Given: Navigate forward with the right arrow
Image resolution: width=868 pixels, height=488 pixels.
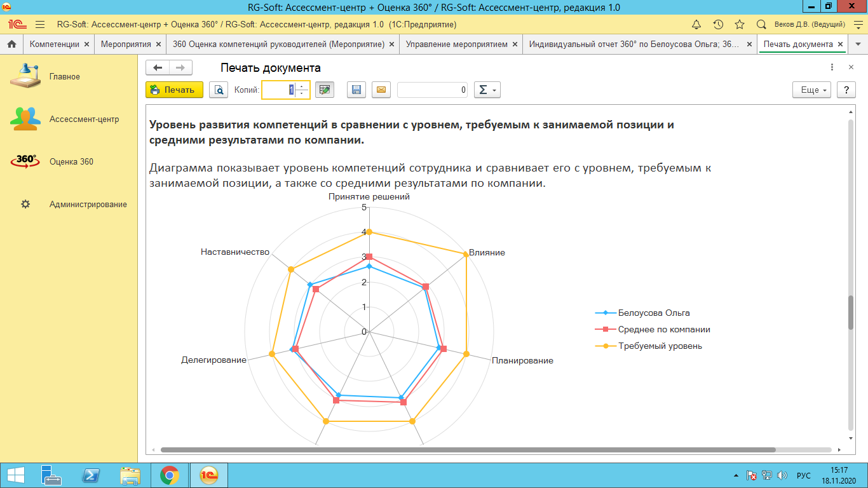Looking at the screenshot, I should click(x=180, y=68).
